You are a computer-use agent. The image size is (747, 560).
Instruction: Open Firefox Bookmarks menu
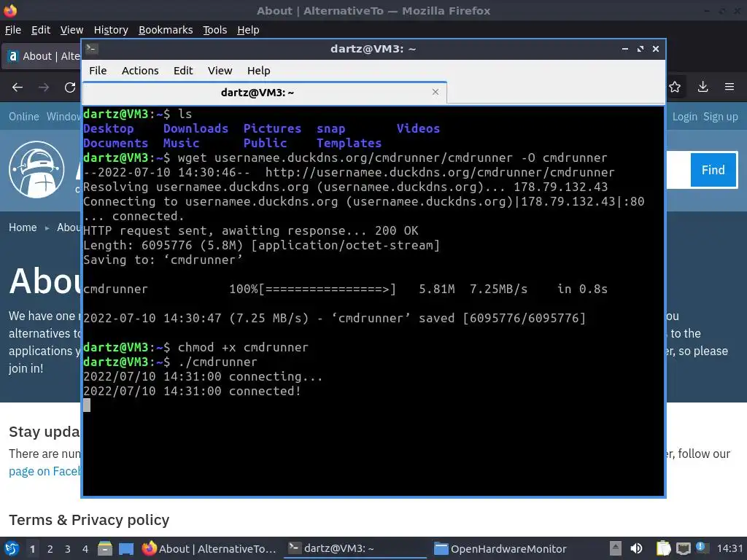pyautogui.click(x=166, y=30)
